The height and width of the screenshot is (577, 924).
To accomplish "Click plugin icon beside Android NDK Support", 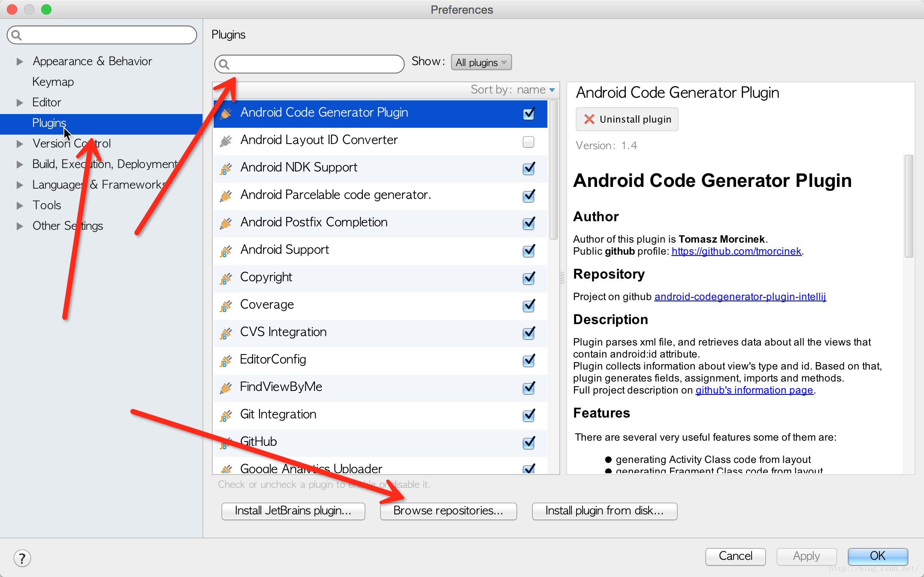I will (226, 168).
